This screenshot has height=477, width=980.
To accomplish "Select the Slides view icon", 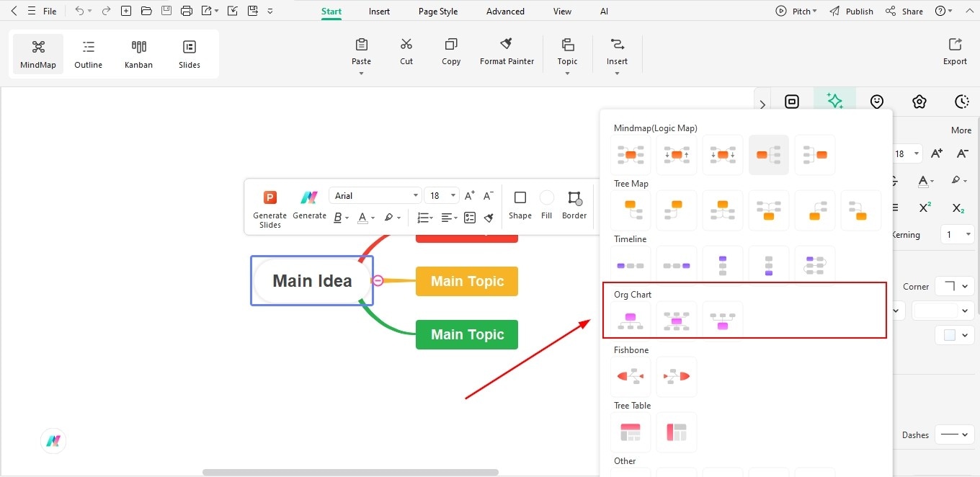I will (189, 53).
